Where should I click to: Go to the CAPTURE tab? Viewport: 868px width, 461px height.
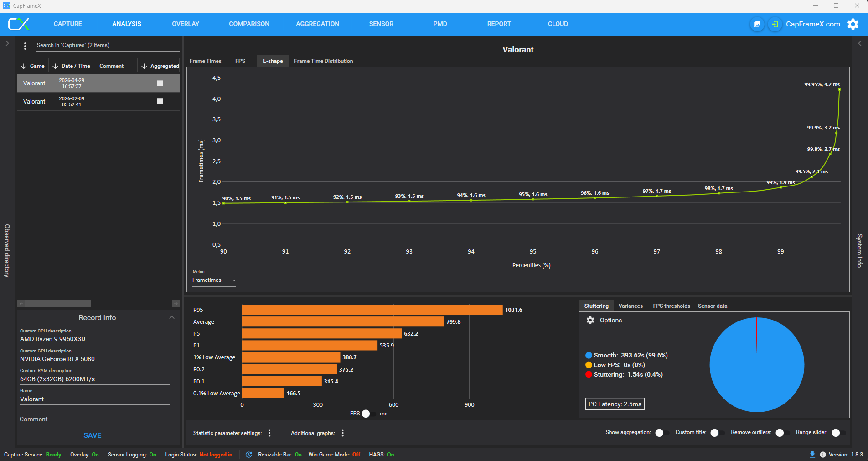tap(68, 24)
